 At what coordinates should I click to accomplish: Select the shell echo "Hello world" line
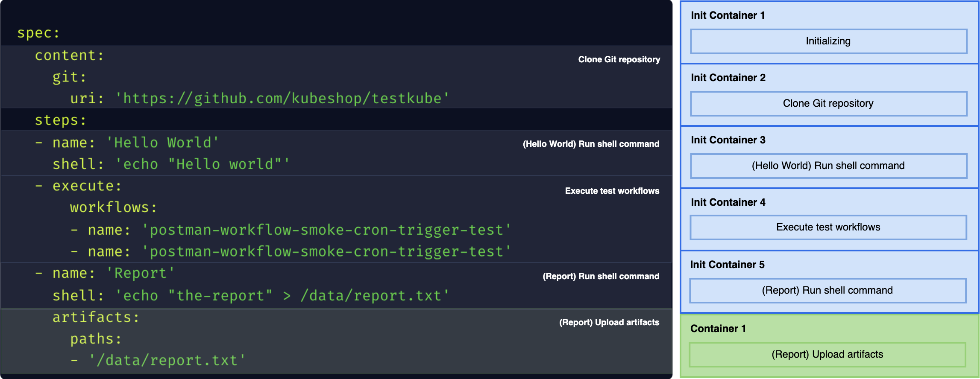[x=171, y=164]
